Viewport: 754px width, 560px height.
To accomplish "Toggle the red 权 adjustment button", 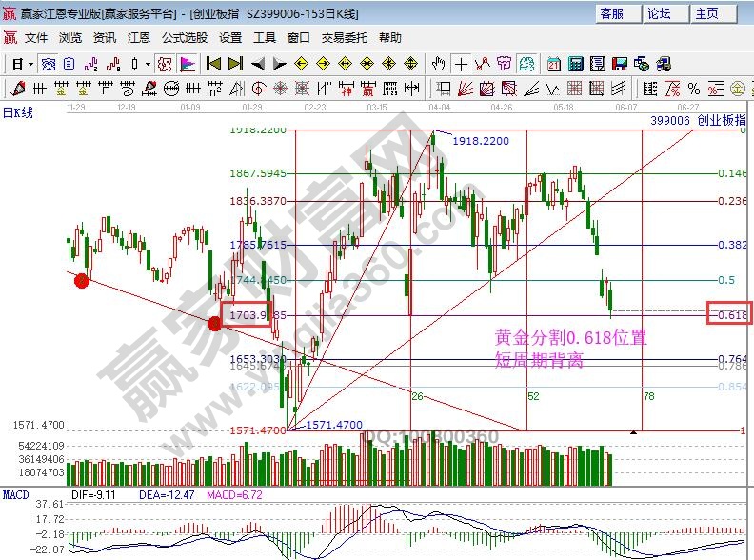I will pyautogui.click(x=165, y=64).
